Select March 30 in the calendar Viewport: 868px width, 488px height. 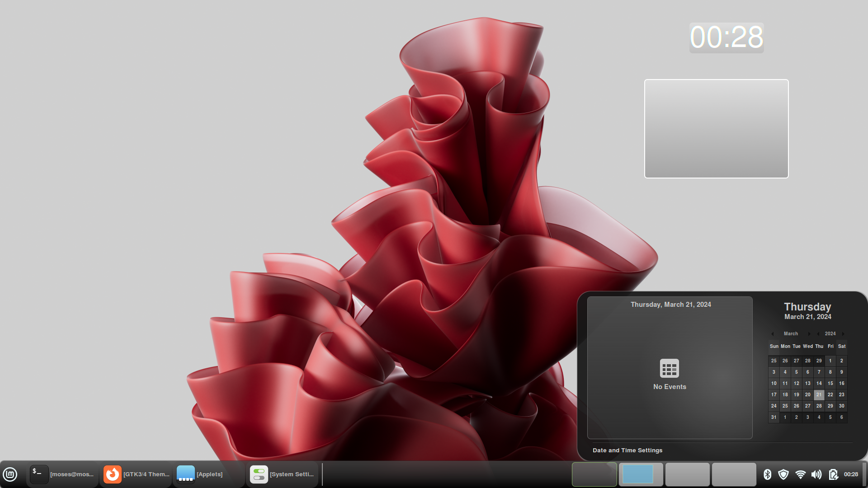coord(841,406)
